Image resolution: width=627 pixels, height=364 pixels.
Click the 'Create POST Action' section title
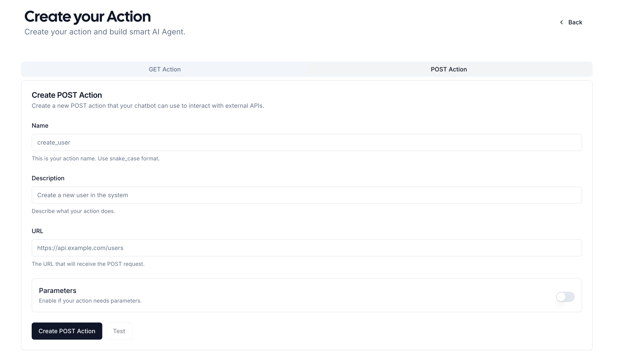[67, 95]
